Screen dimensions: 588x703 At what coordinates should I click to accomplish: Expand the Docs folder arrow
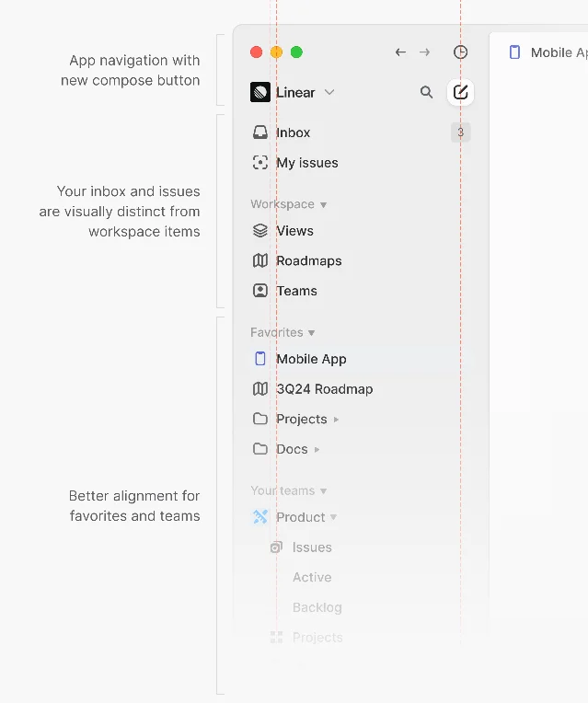coord(317,450)
